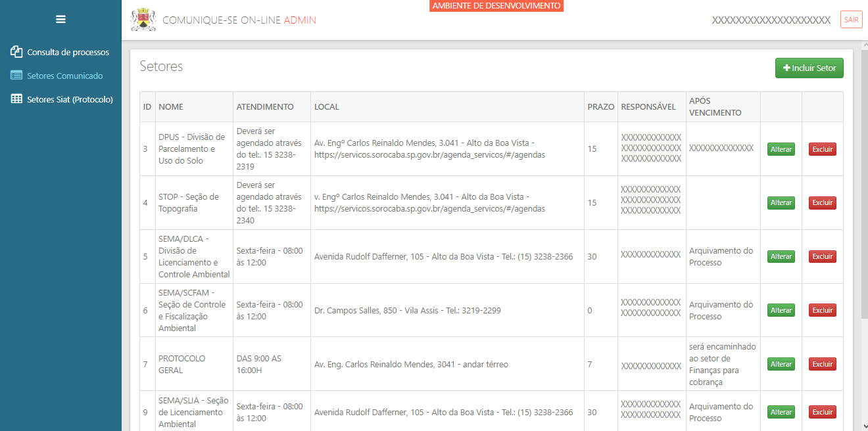Click the user name placeholder beside SAIR
This screenshot has height=431, width=868.
click(771, 20)
